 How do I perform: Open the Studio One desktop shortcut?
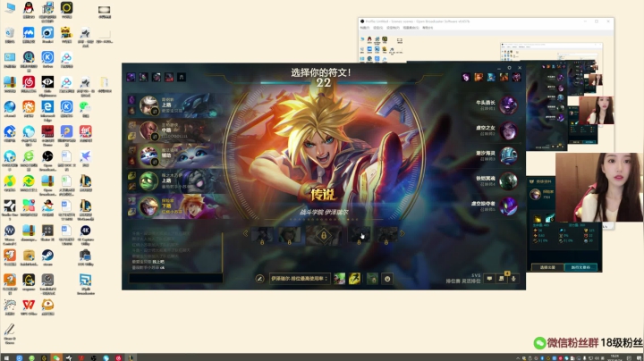(10, 208)
